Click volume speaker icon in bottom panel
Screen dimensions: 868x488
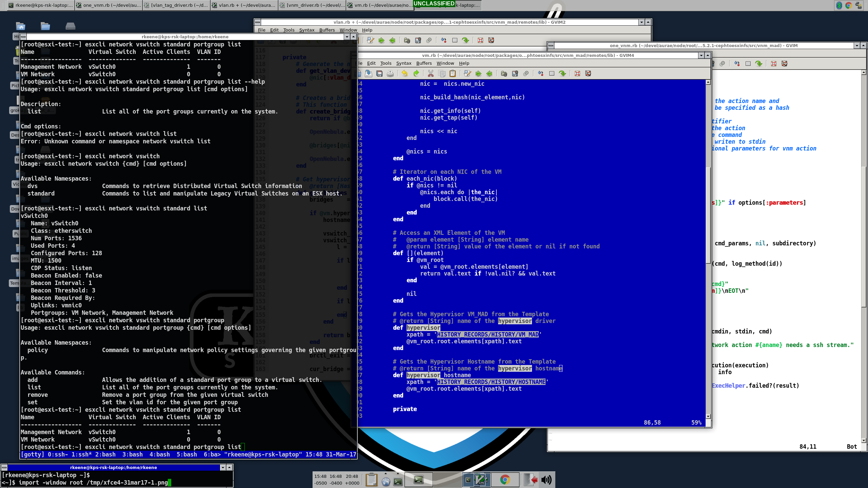coord(546,480)
